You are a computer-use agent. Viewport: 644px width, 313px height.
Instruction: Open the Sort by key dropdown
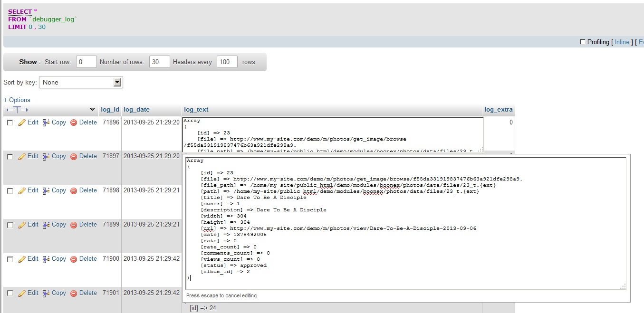[x=81, y=82]
